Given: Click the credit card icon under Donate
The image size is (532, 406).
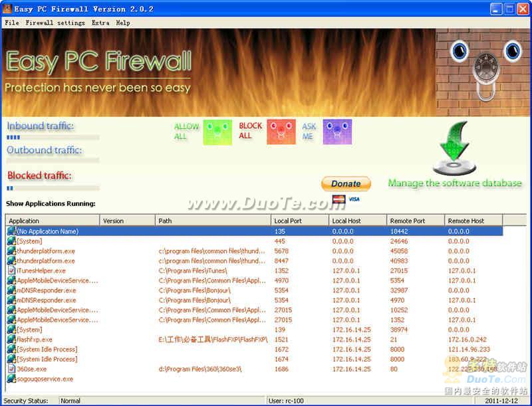Looking at the screenshot, I should [x=338, y=199].
